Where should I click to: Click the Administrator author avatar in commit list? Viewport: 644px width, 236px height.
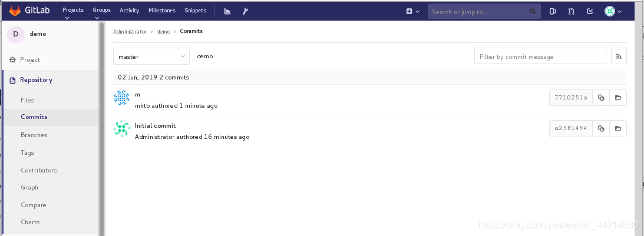point(121,128)
